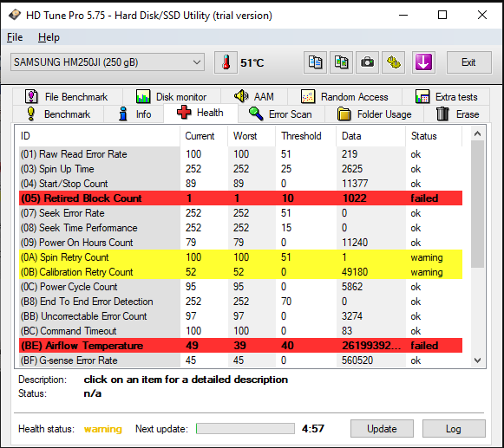Minimize the HD Tune Pro window
Screen dimensions: 504x448
[x=403, y=15]
